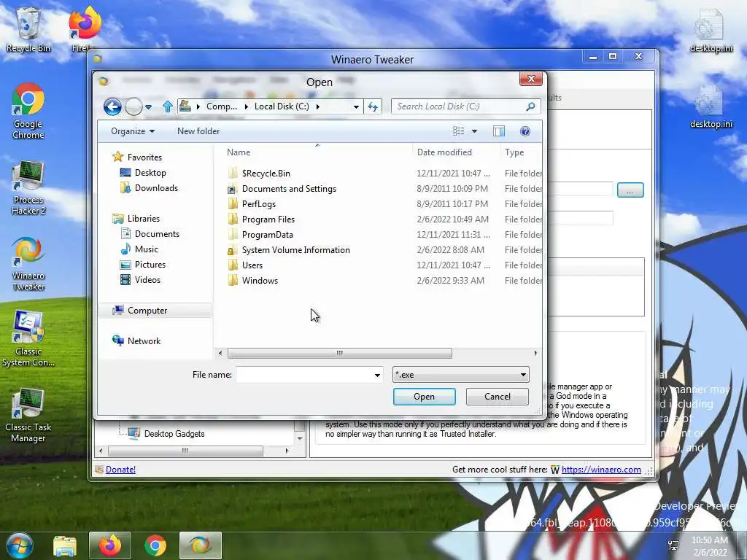Open Documents library
The width and height of the screenshot is (747, 560).
pos(150,234)
